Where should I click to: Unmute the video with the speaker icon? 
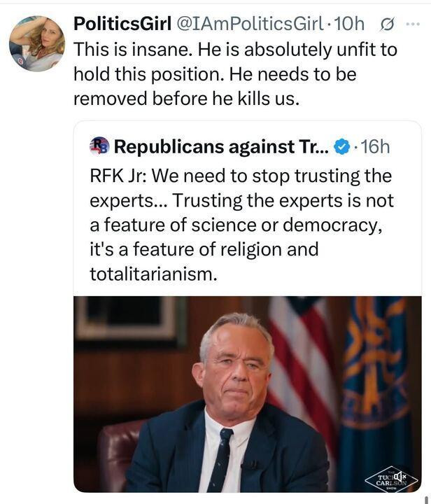click(400, 476)
